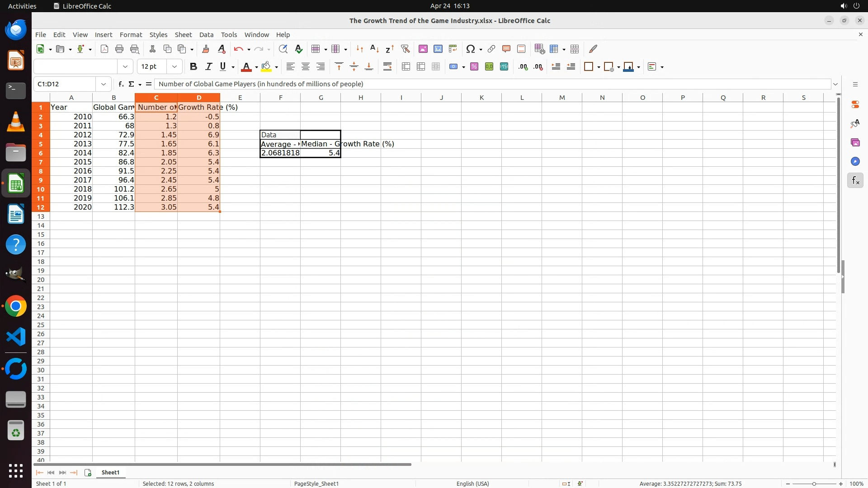Select the Sheet1 tab
Screen dimensions: 868x488
pos(110,472)
